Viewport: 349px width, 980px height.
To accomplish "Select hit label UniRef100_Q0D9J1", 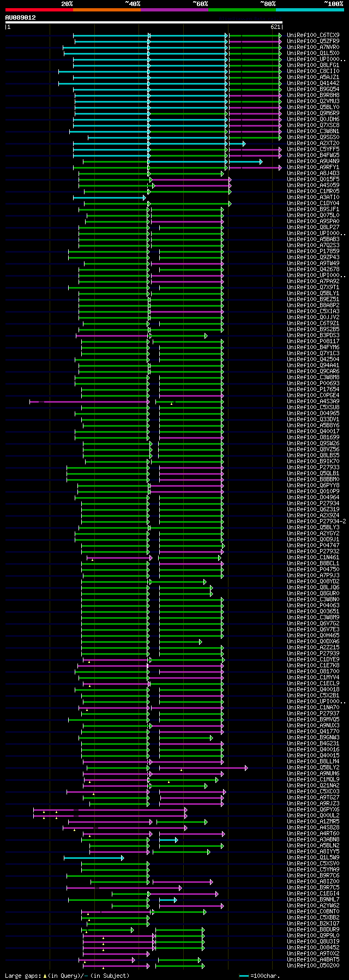I will pyautogui.click(x=313, y=540).
